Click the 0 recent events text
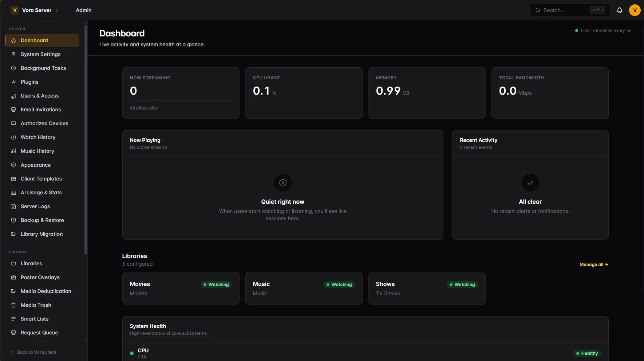This screenshot has height=361, width=644. 476,147
